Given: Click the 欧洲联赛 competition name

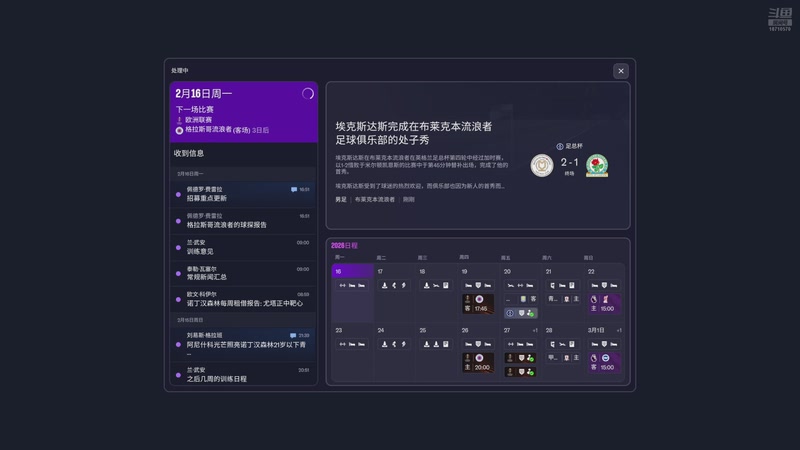Looking at the screenshot, I should coord(198,120).
